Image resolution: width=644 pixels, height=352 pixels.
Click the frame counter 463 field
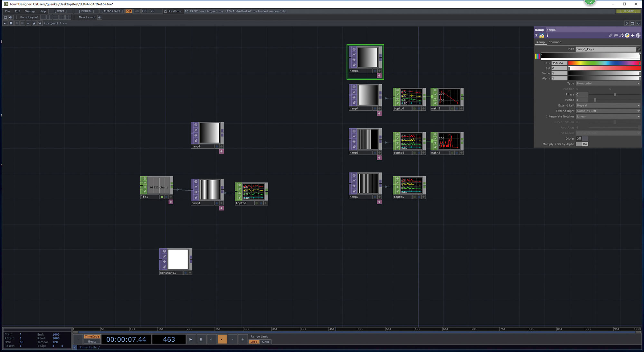tap(169, 339)
